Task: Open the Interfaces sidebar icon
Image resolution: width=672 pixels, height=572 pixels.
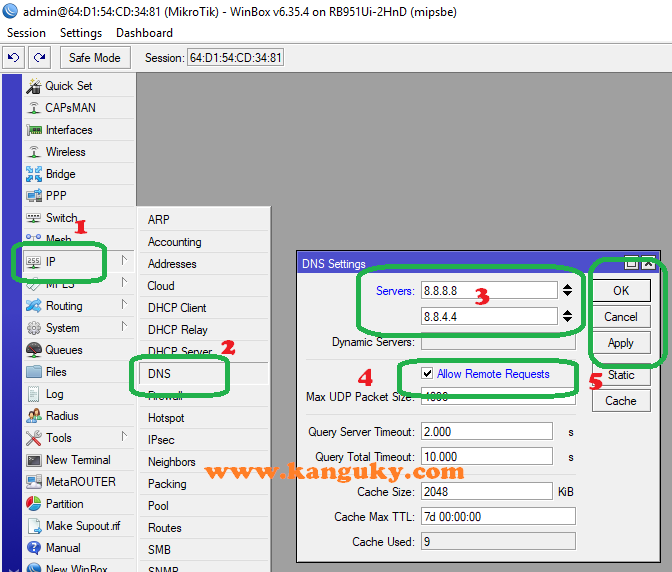Action: click(34, 130)
